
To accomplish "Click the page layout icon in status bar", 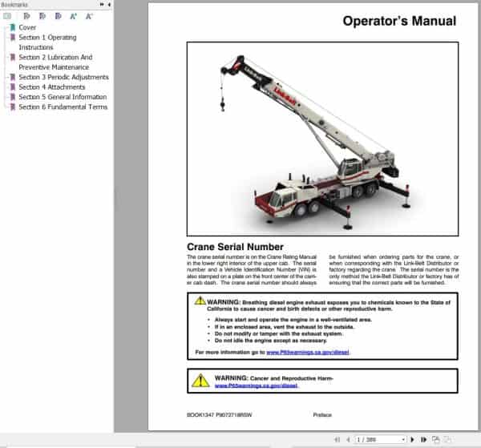I will 435,439.
